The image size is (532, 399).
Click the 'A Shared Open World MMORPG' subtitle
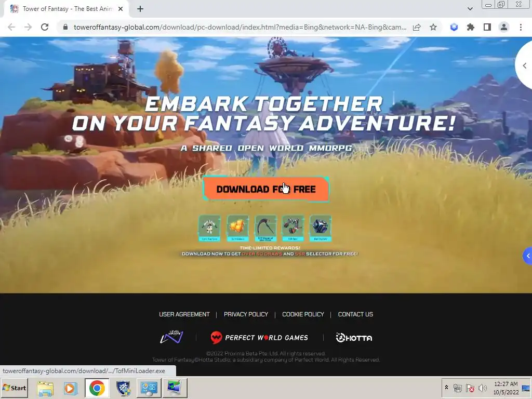tap(267, 148)
